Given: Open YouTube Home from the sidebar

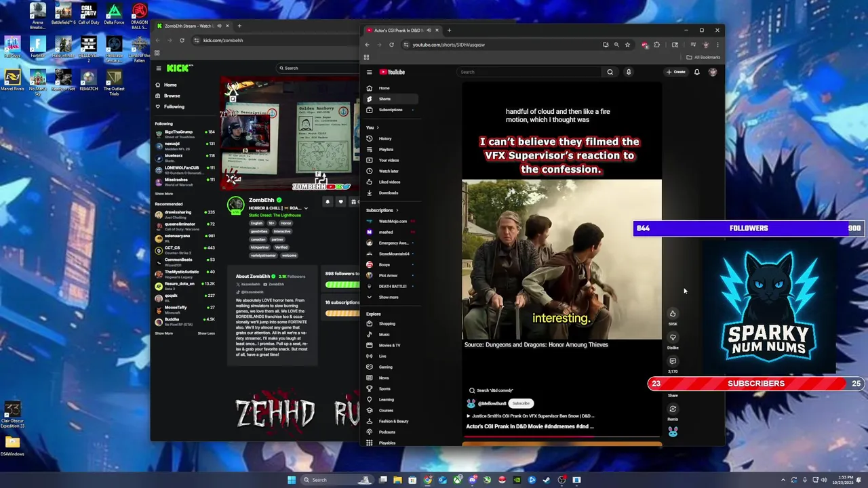Looking at the screenshot, I should click(x=390, y=88).
